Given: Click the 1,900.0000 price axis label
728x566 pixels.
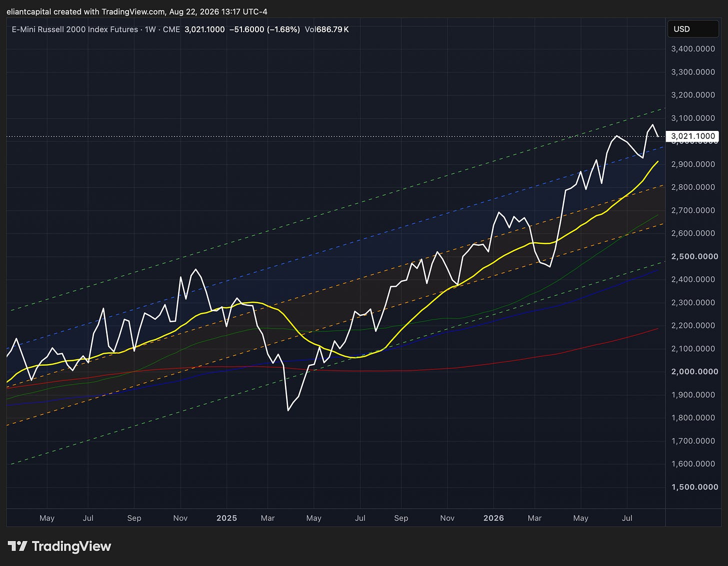Looking at the screenshot, I should (x=693, y=395).
